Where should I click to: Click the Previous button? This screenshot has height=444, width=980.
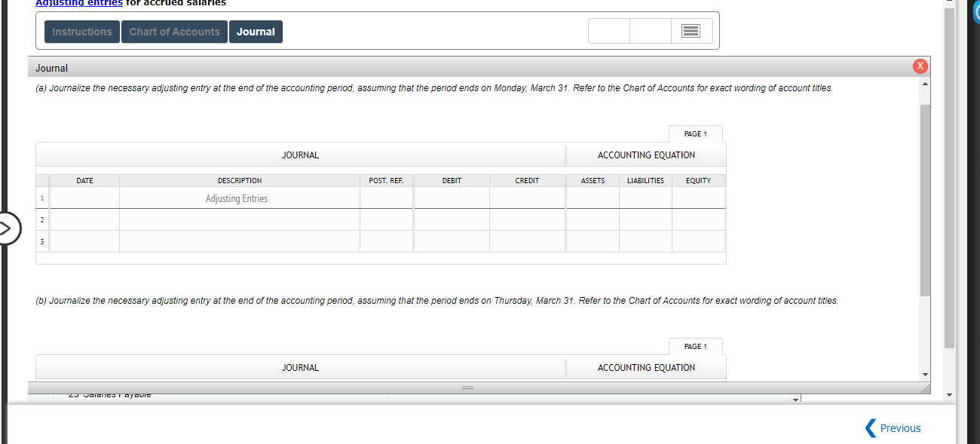pos(900,427)
